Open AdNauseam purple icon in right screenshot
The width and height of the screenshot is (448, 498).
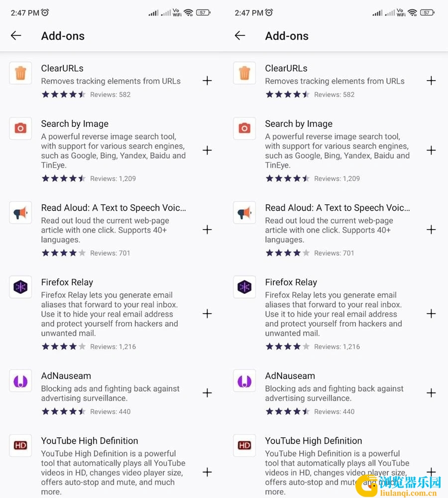[x=244, y=380]
